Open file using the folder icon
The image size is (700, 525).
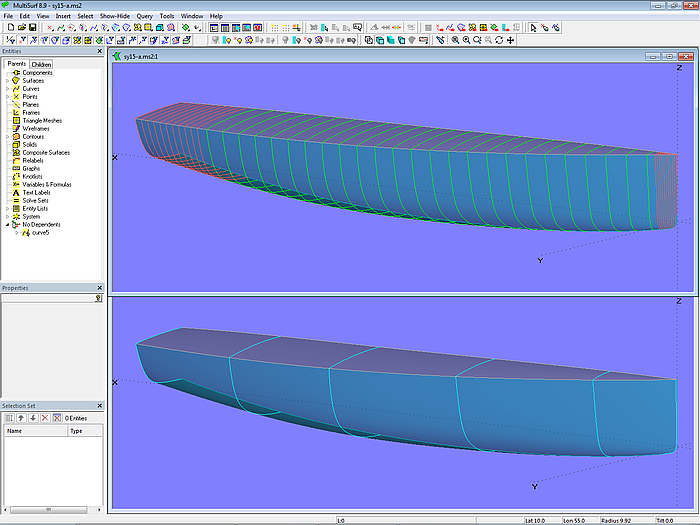[x=20, y=27]
